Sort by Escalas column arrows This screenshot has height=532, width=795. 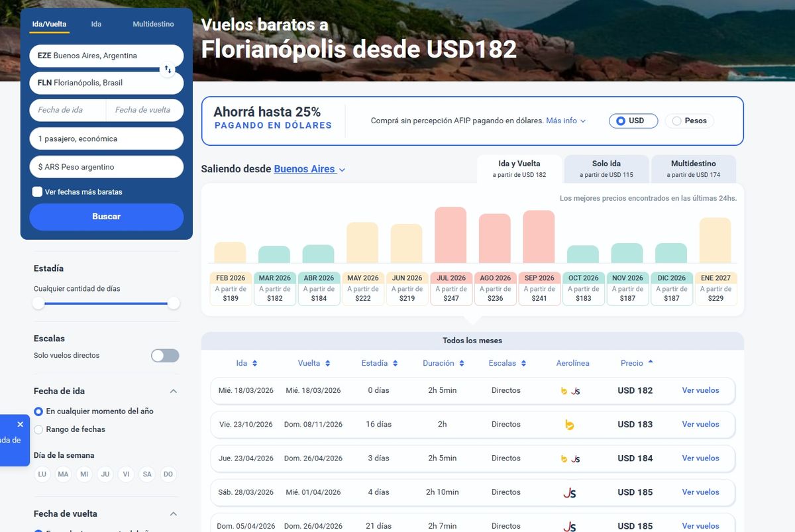[523, 363]
